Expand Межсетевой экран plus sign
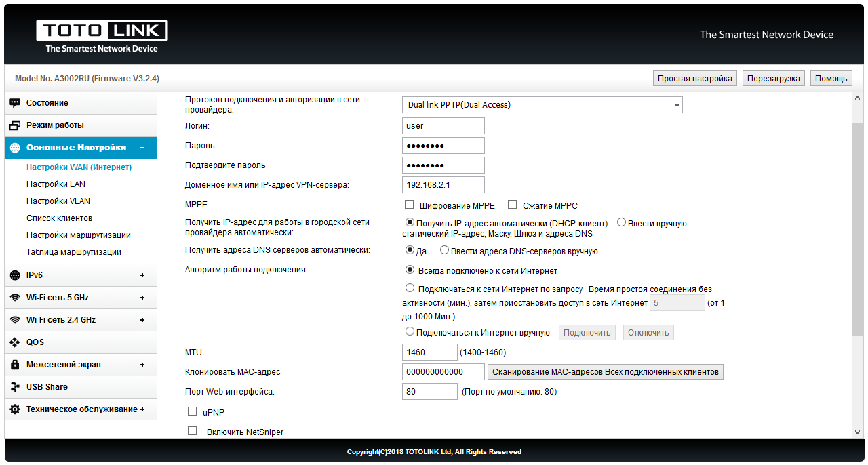The height and width of the screenshot is (465, 868). click(x=142, y=365)
